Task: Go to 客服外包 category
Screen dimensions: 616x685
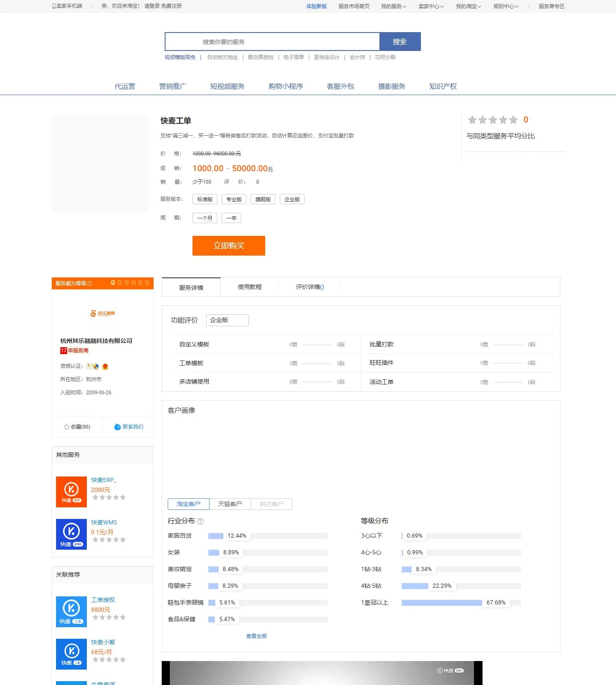Action: 341,86
